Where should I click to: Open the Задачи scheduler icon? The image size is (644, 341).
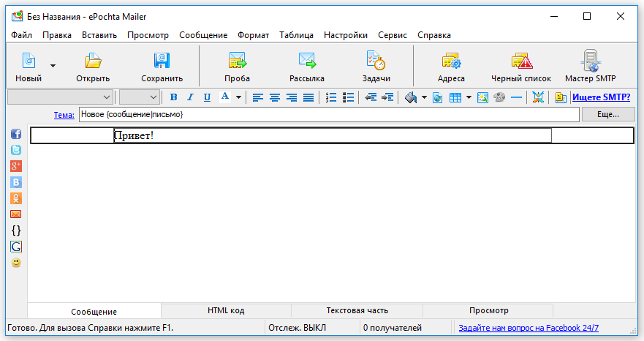point(376,61)
